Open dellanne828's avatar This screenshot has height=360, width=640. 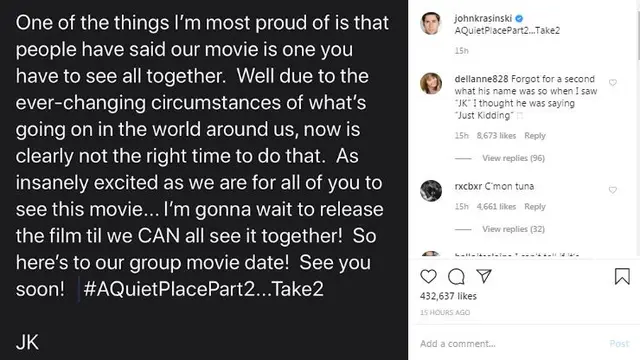point(431,84)
